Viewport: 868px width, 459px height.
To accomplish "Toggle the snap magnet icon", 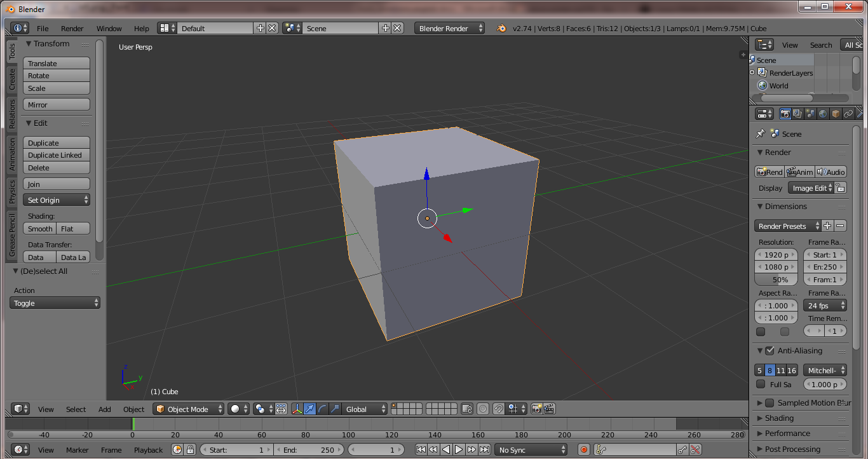I will point(499,409).
